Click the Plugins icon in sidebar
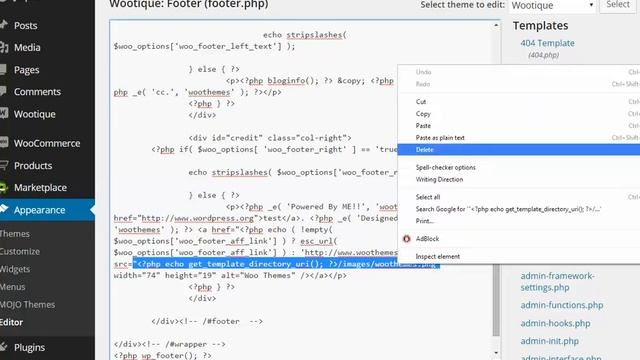Screen dimensions: 640x360 tap(4, 347)
